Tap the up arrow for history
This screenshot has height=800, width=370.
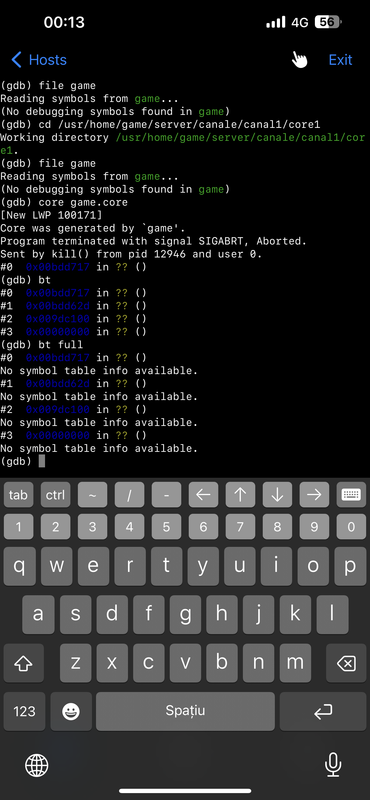coord(240,495)
